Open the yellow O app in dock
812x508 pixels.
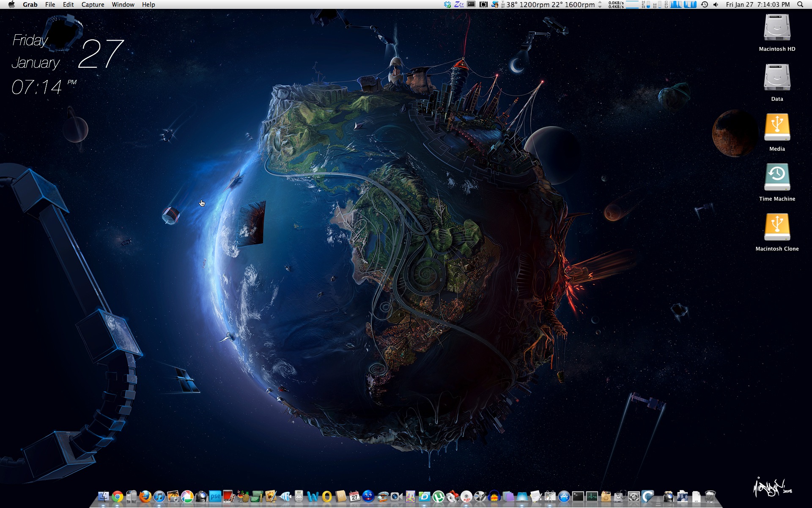click(327, 496)
